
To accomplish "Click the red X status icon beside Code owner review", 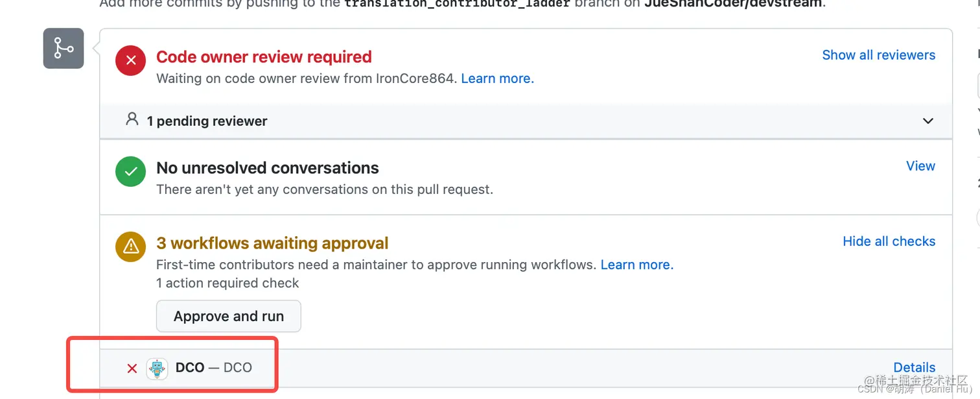I will pos(130,60).
